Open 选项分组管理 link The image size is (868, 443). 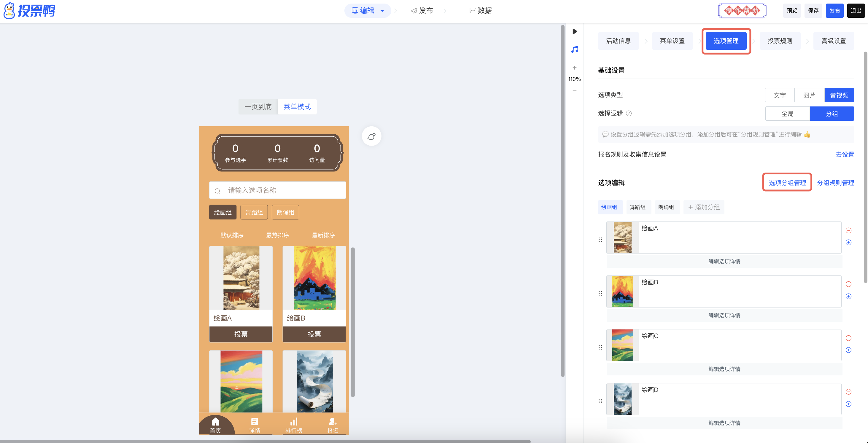788,183
